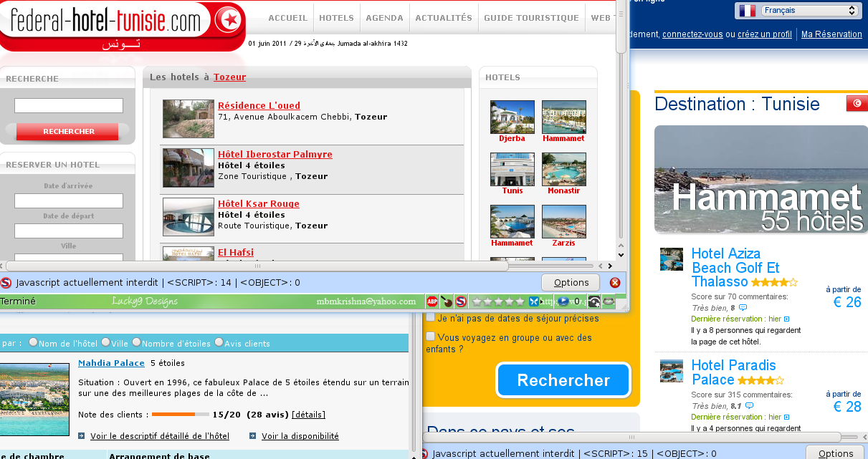Screen dimensions: 868x459
Task: Click the blue play button icon with counter
Action: point(563,301)
